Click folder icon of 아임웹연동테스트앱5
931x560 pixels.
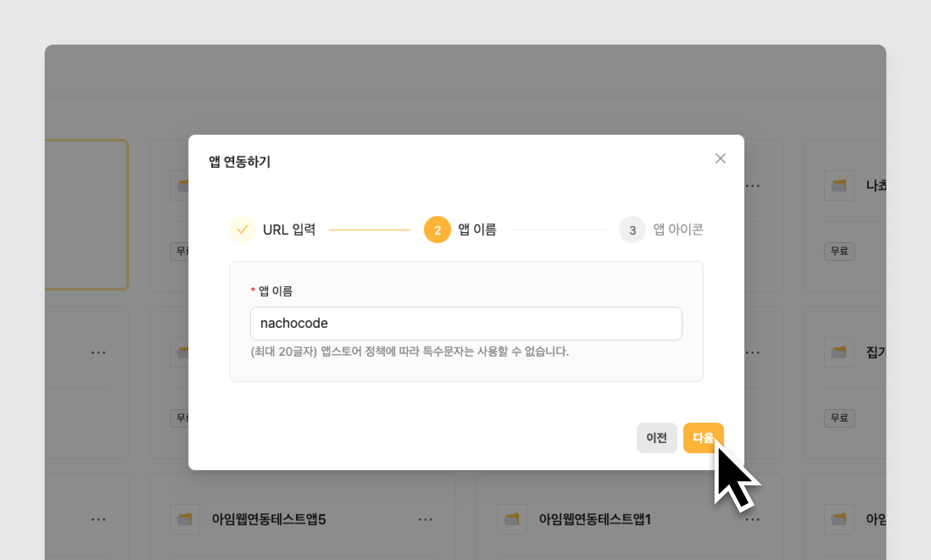pyautogui.click(x=185, y=519)
